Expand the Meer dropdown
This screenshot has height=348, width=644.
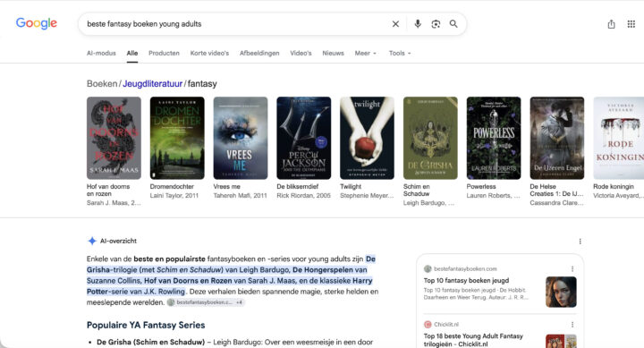point(366,53)
